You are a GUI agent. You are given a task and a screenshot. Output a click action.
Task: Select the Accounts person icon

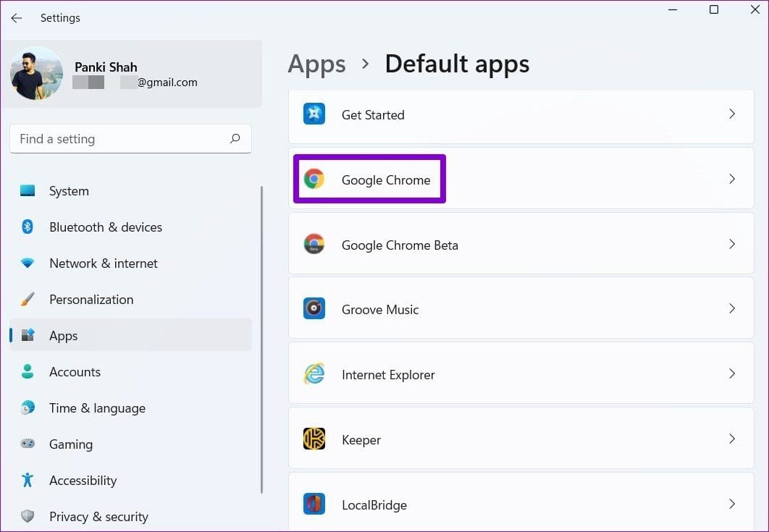(28, 371)
